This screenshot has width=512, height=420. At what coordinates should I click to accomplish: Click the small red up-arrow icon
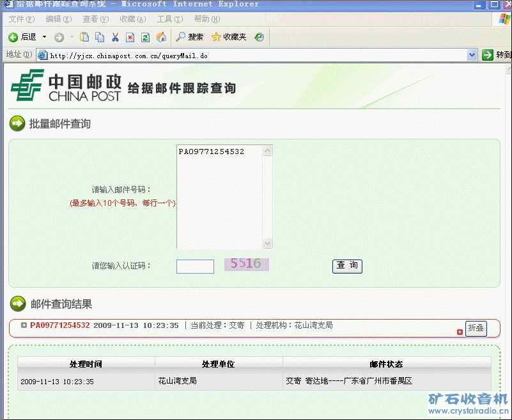tap(460, 332)
